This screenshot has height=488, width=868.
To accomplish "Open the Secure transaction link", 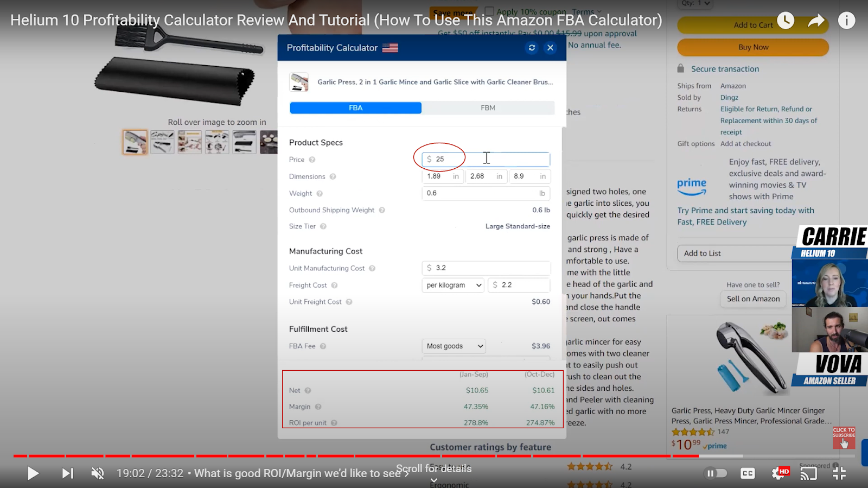I will pos(725,69).
